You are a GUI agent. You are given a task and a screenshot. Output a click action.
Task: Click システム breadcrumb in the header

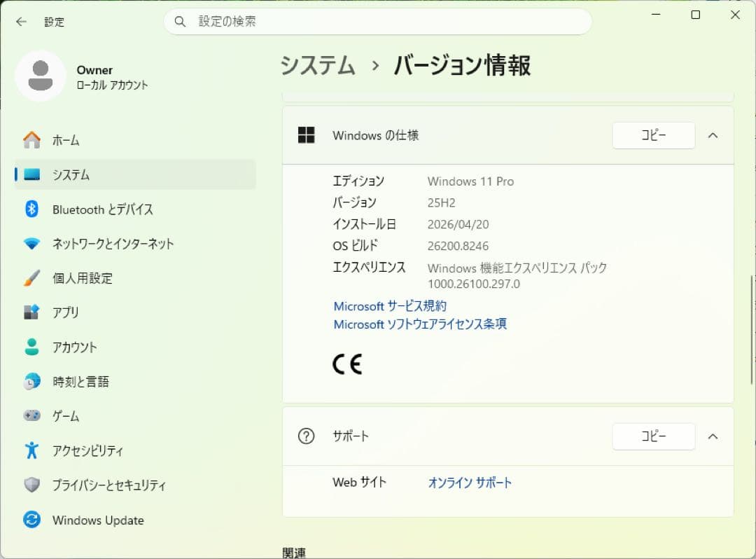(x=318, y=65)
